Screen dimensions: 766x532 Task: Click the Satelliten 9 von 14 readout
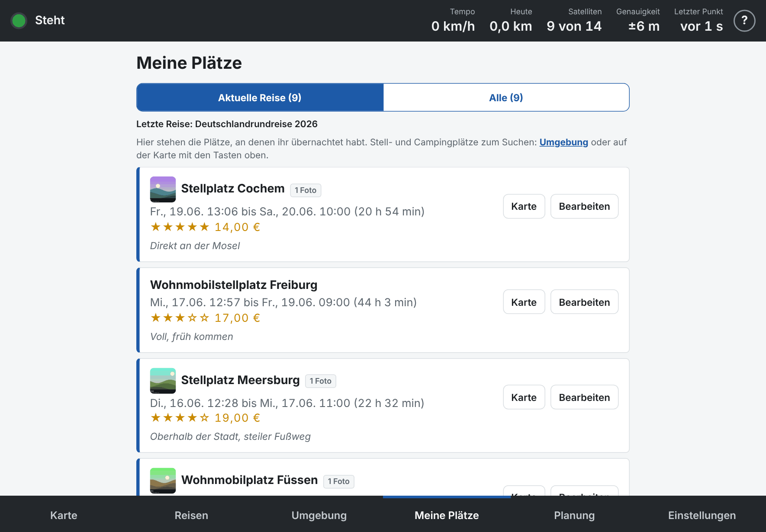click(x=574, y=20)
